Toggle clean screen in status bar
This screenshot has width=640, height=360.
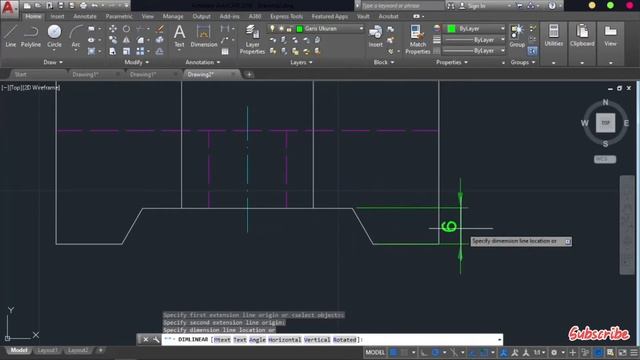tap(622, 352)
